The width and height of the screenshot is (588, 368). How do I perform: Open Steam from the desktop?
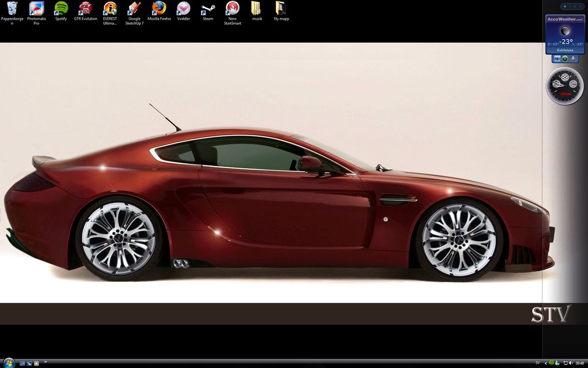coord(208,9)
